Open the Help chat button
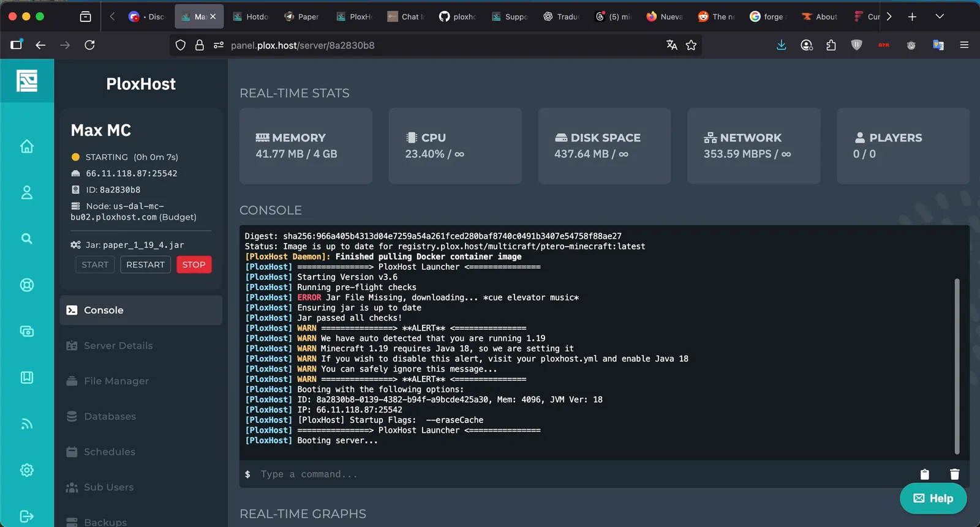980x527 pixels. [x=933, y=498]
